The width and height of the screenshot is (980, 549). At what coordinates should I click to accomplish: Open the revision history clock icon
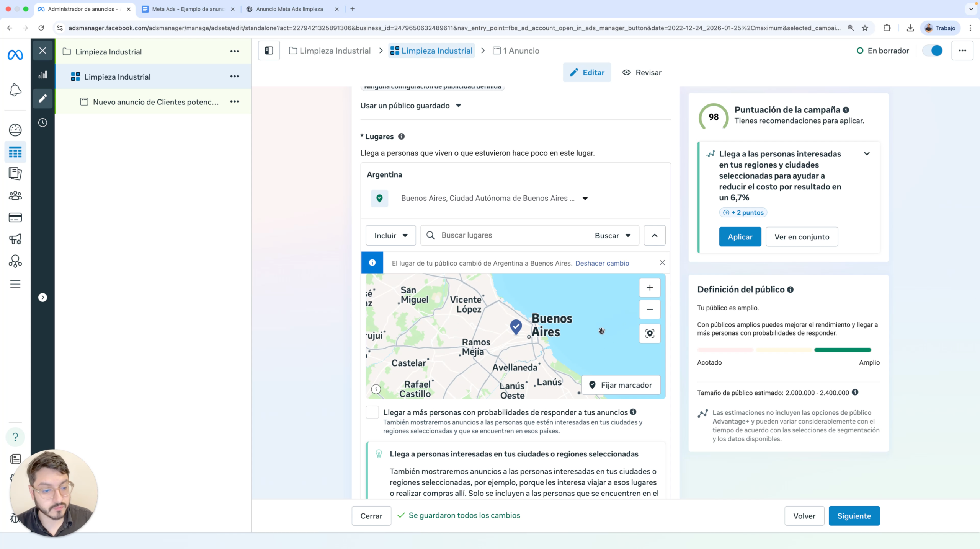click(x=42, y=122)
